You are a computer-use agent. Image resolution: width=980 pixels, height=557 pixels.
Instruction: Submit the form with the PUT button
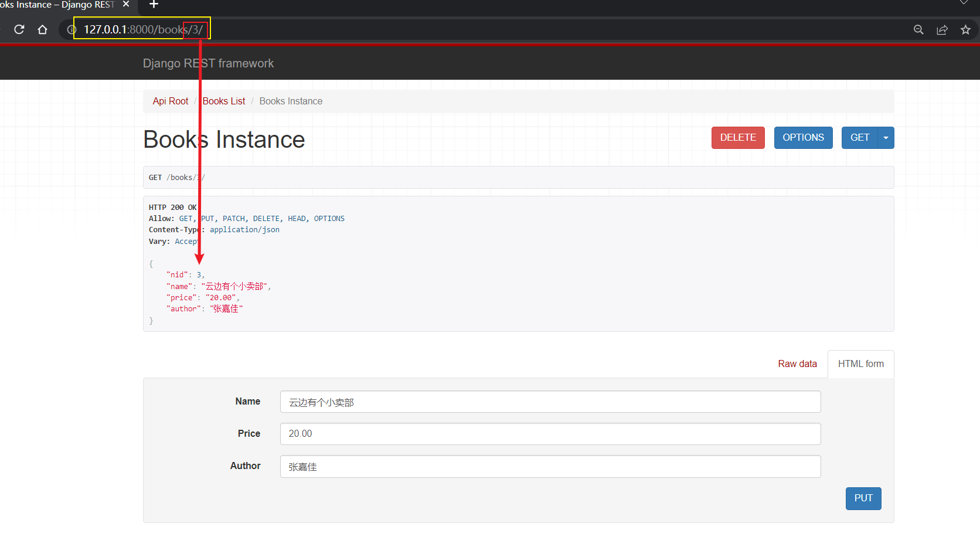coord(863,498)
